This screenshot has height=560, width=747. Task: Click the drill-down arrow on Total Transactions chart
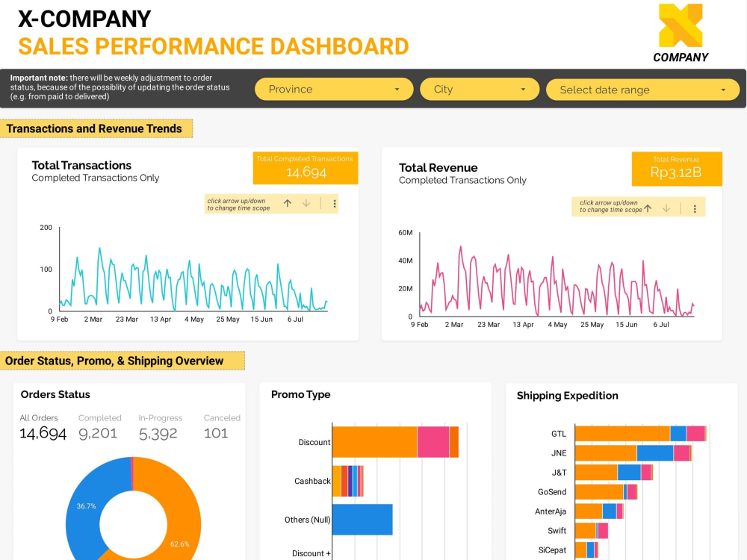(306, 203)
